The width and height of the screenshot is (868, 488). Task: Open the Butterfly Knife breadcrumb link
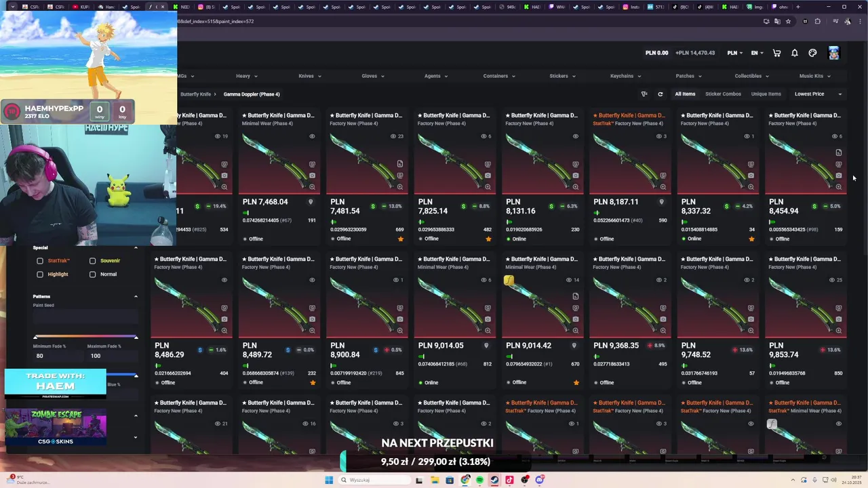coord(196,94)
